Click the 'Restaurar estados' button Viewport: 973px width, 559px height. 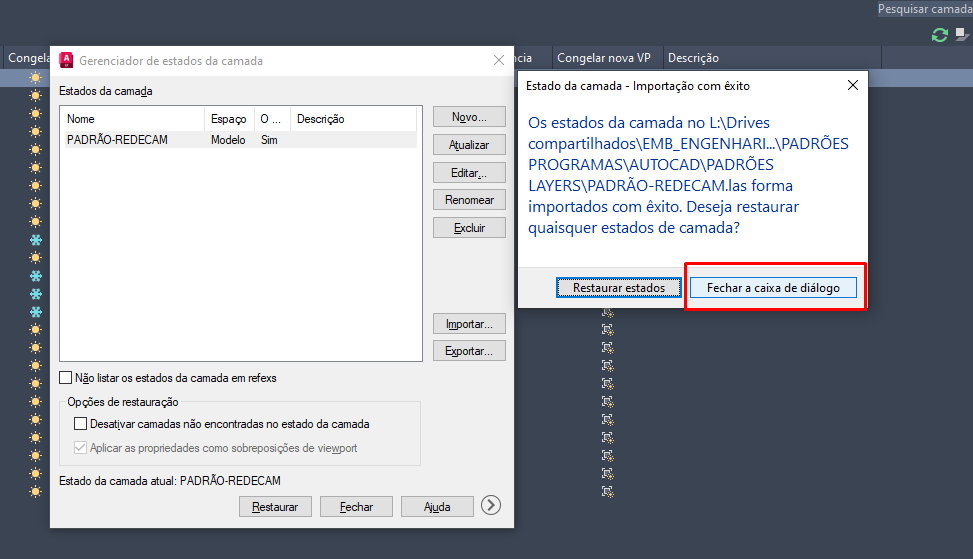pyautogui.click(x=618, y=288)
